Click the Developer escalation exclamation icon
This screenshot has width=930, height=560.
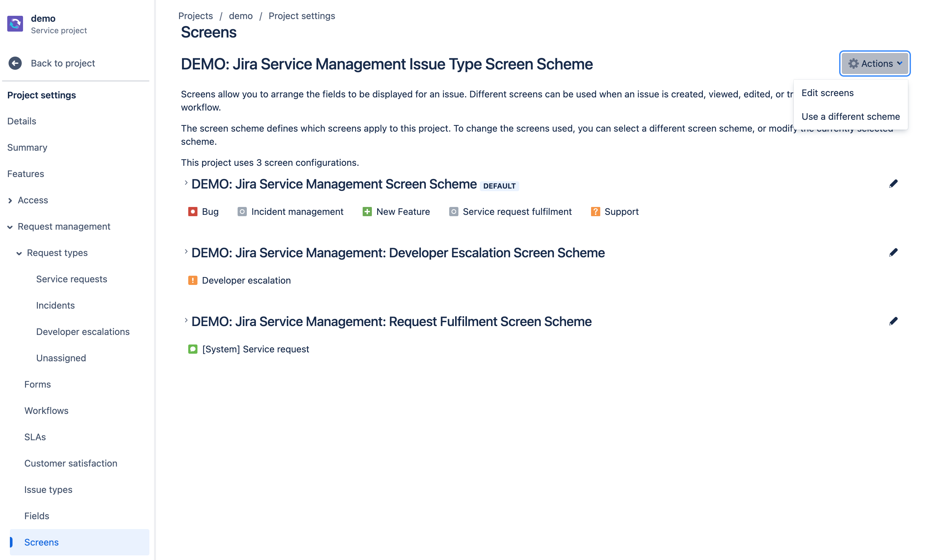[x=193, y=280]
